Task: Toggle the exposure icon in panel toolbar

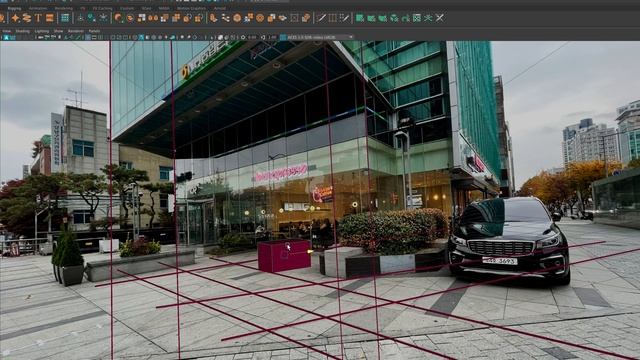Action: tap(243, 37)
